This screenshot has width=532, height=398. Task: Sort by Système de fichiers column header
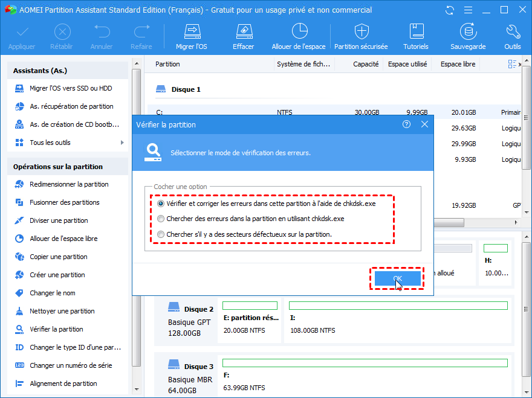[x=303, y=64]
